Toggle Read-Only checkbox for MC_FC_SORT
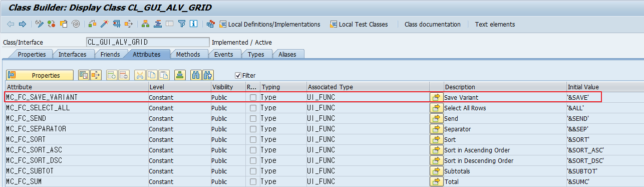This screenshot has height=187, width=644. 253,139
